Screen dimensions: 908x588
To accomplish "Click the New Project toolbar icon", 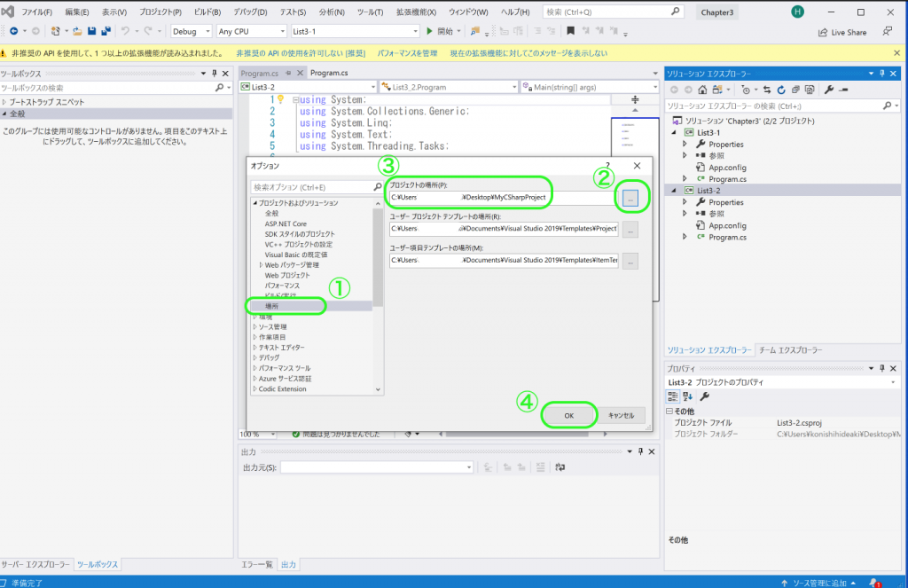I will coord(55,31).
